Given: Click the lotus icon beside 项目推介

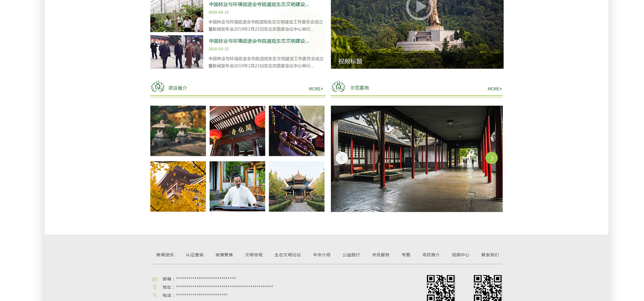Looking at the screenshot, I should pyautogui.click(x=158, y=86).
